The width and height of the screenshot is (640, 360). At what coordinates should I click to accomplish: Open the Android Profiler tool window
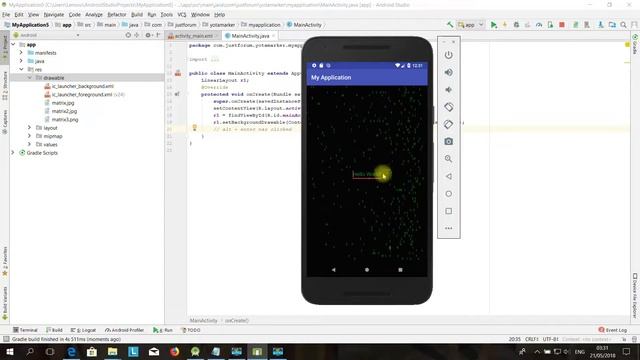pyautogui.click(x=124, y=330)
